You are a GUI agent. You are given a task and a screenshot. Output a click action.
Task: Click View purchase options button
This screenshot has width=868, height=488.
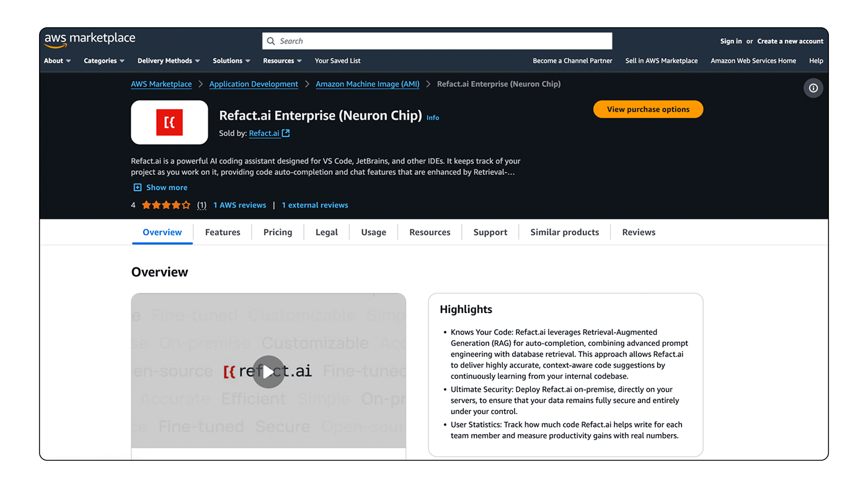(x=648, y=109)
